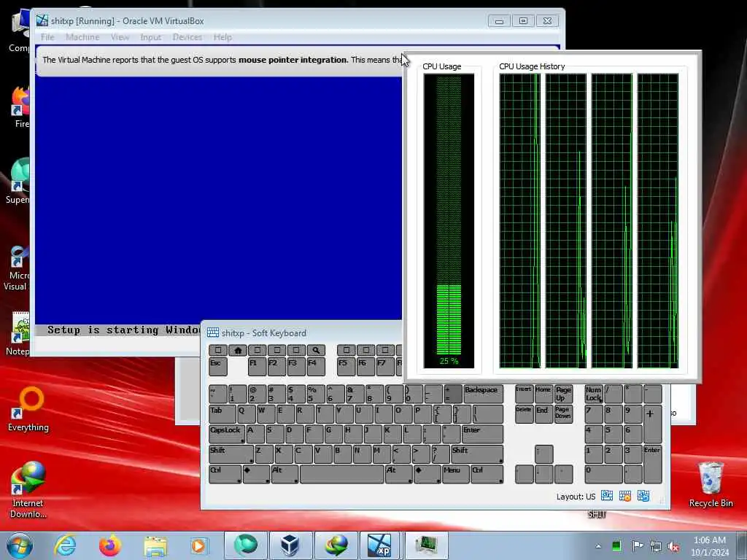Click the first CPU Usage History graph
The image size is (747, 560).
click(x=519, y=221)
